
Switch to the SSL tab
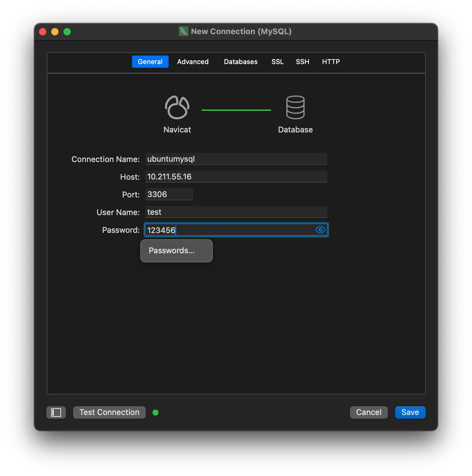277,62
